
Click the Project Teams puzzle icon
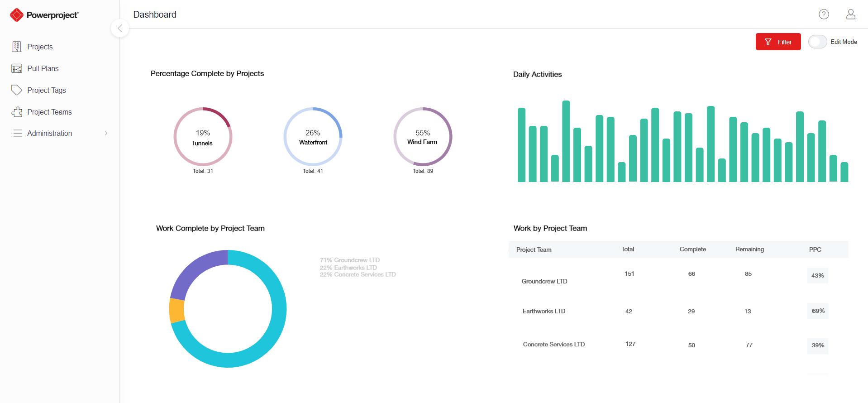(17, 112)
